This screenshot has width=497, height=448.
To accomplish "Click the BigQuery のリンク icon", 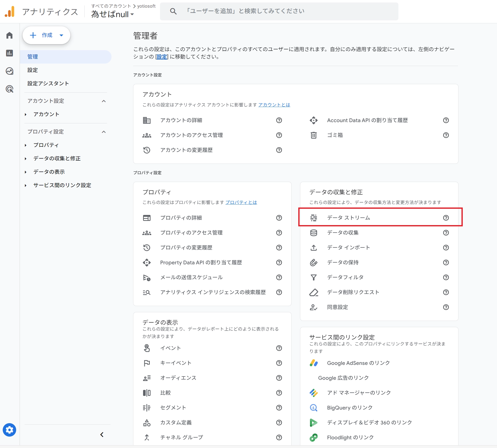I will [x=314, y=408].
